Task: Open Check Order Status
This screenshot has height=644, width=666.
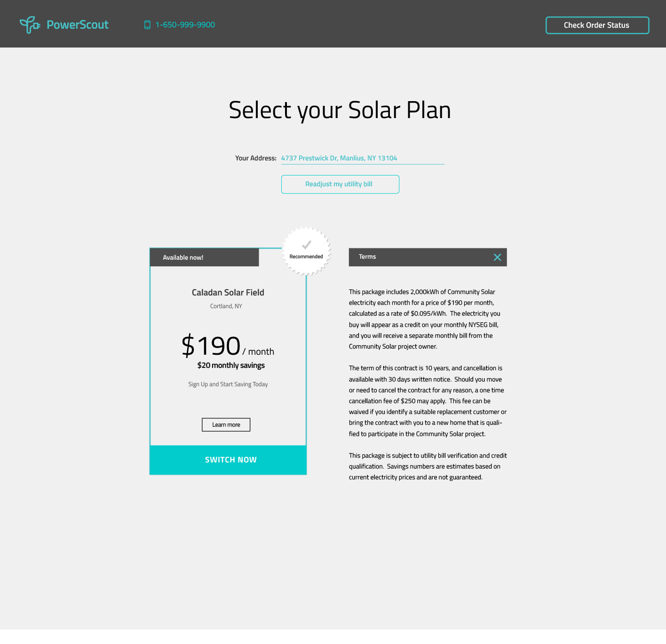Action: 597,25
